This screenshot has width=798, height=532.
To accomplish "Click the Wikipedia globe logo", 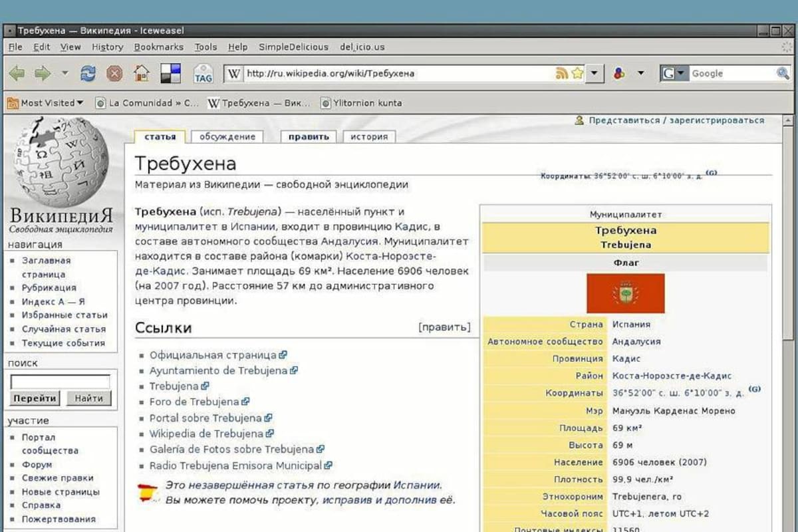I will pos(61,162).
